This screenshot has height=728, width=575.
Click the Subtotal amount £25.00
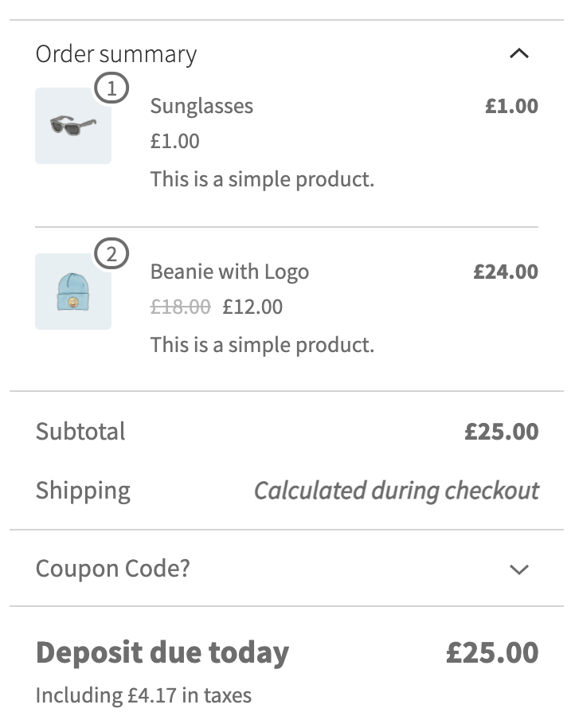tap(502, 432)
